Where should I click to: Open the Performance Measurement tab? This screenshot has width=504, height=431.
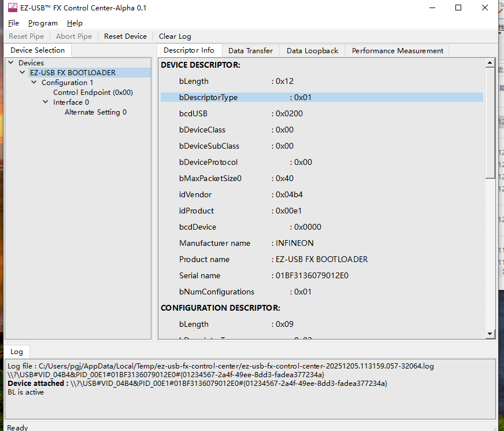pos(397,51)
